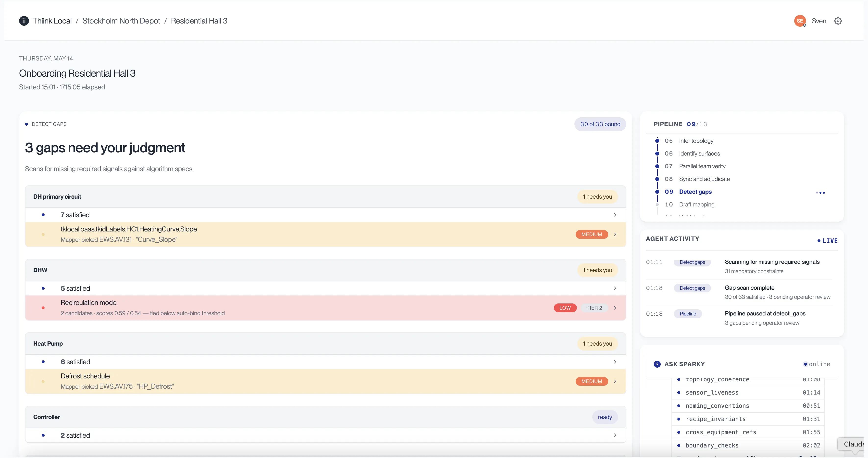Viewport: 868px width, 458px height.
Task: Click 1 needs you badge on DHW
Action: [597, 270]
